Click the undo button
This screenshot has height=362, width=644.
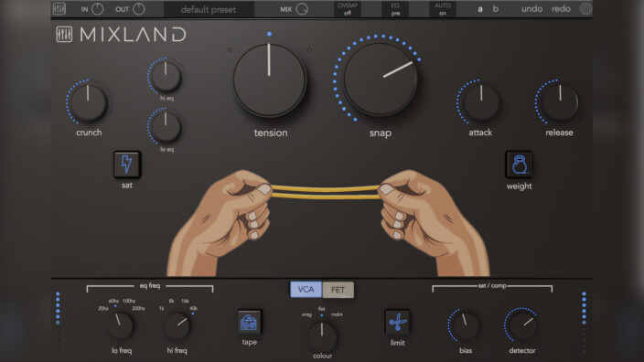click(x=531, y=8)
